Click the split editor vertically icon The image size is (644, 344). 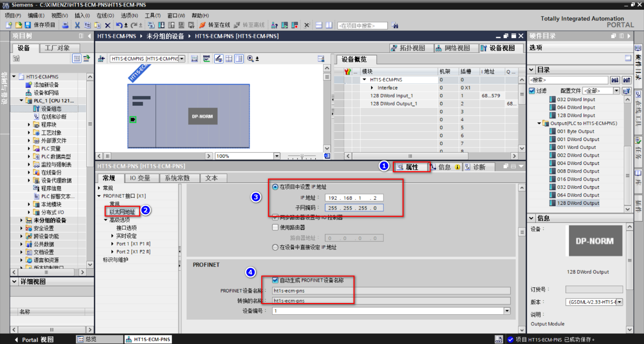pyautogui.click(x=329, y=25)
